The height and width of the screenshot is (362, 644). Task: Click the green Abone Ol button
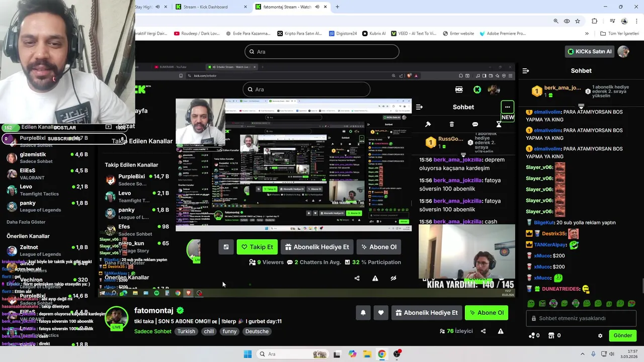(x=487, y=313)
